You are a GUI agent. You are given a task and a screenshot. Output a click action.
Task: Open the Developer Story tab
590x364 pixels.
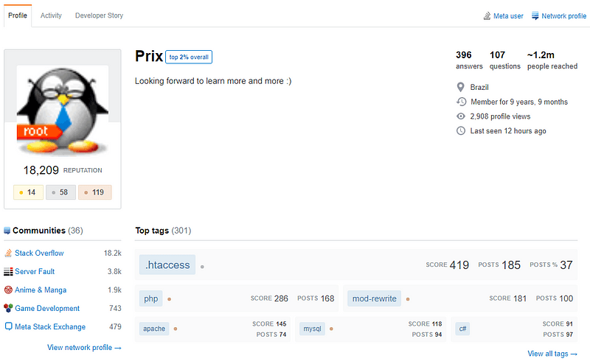(x=99, y=15)
